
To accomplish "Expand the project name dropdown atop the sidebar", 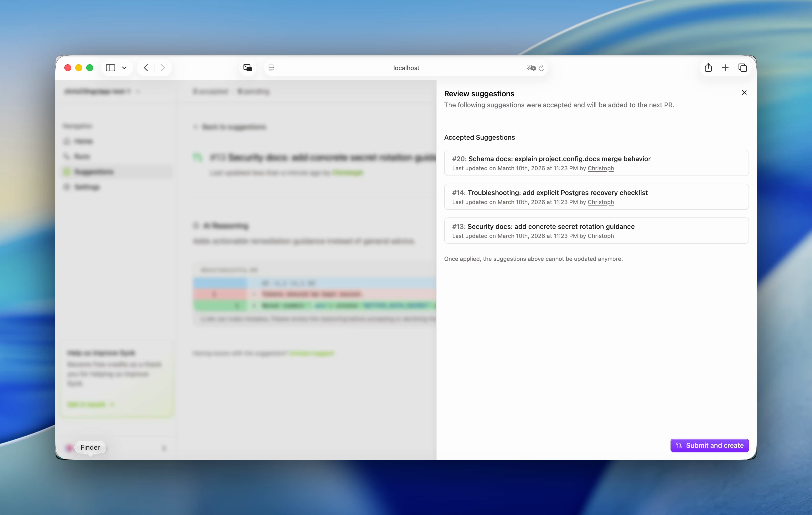I will point(138,91).
